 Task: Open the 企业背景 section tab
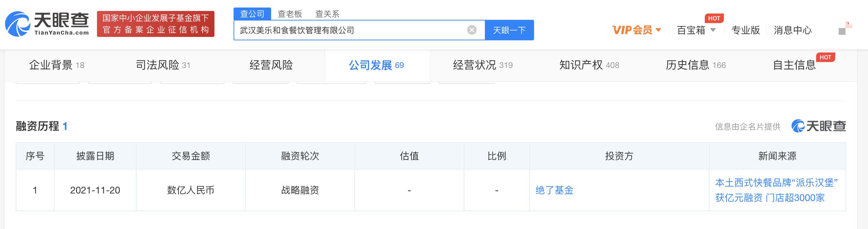point(56,65)
